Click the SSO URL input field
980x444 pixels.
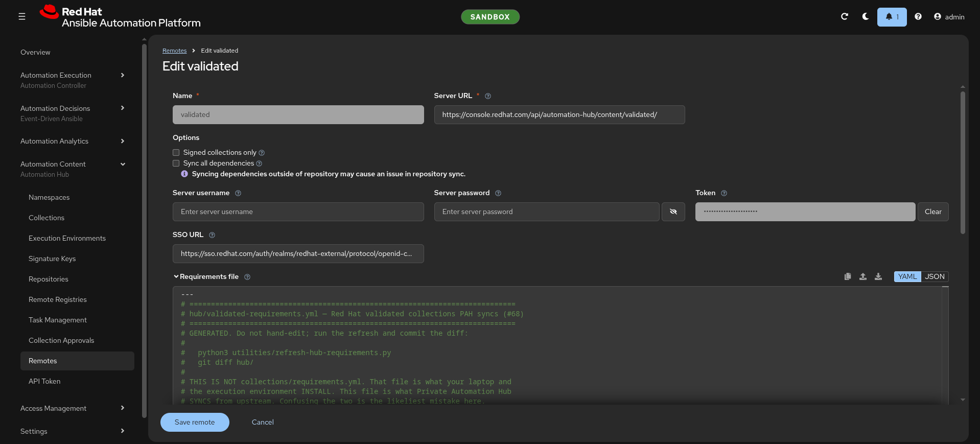coord(298,253)
